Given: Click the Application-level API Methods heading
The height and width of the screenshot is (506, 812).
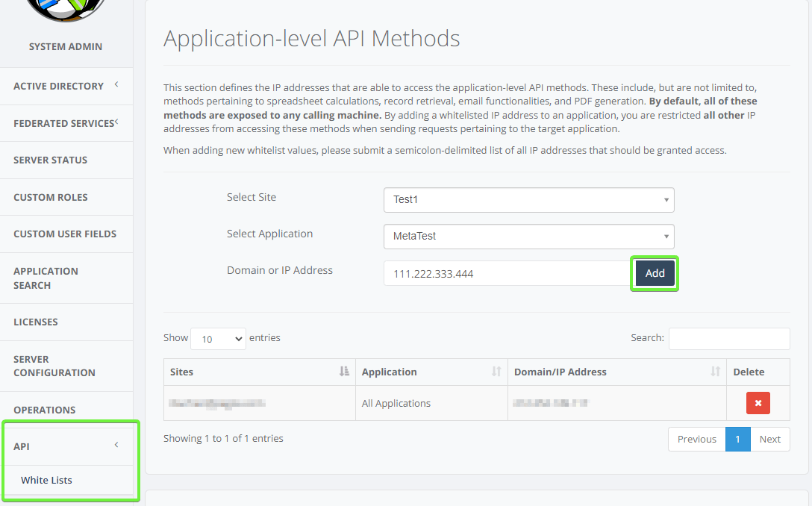Looking at the screenshot, I should (312, 38).
